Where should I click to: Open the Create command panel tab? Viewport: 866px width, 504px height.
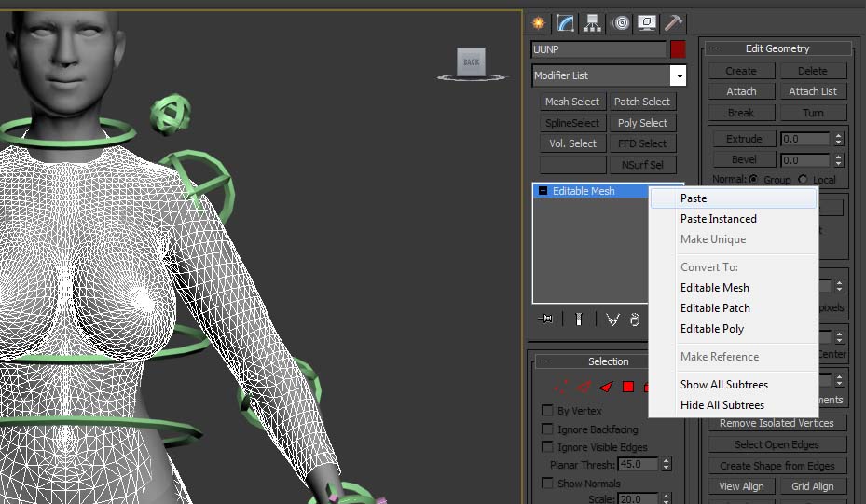[x=539, y=23]
